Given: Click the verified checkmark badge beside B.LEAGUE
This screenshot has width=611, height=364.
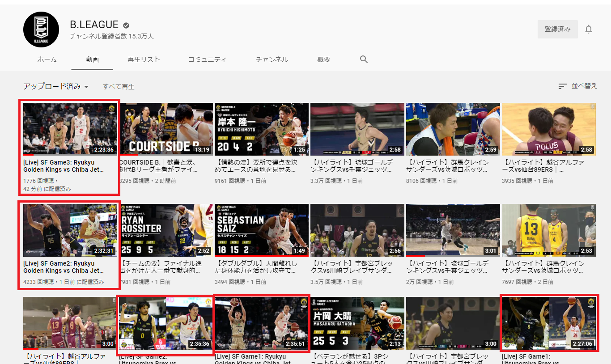Looking at the screenshot, I should point(127,25).
